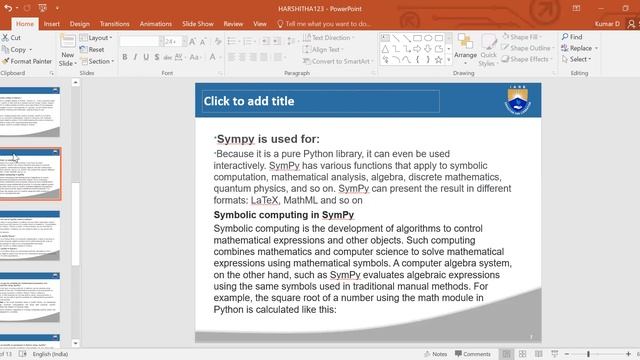Click the zoom slider handle

click(588, 354)
